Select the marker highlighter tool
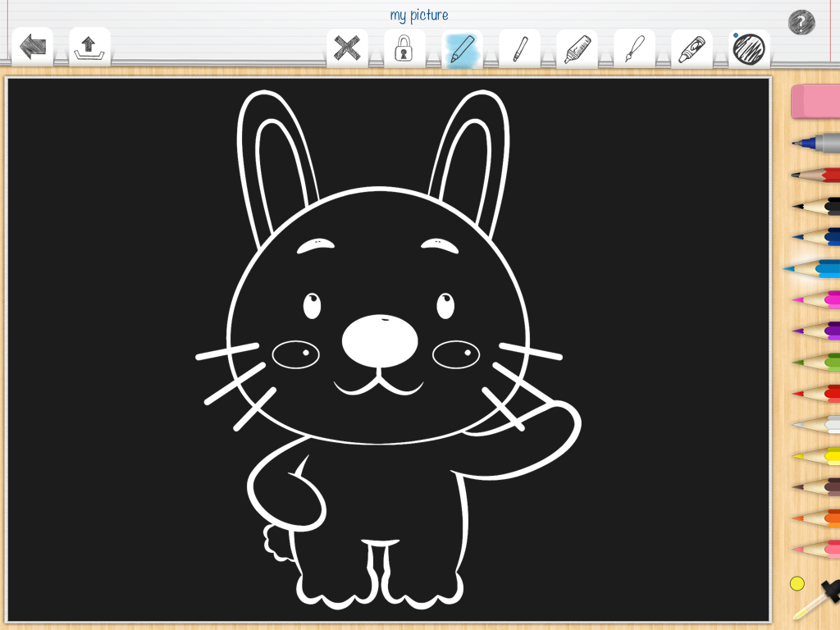 tap(577, 49)
